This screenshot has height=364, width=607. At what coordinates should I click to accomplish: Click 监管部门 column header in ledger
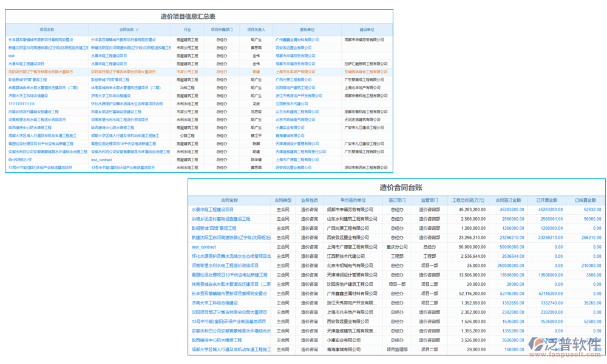click(x=429, y=200)
